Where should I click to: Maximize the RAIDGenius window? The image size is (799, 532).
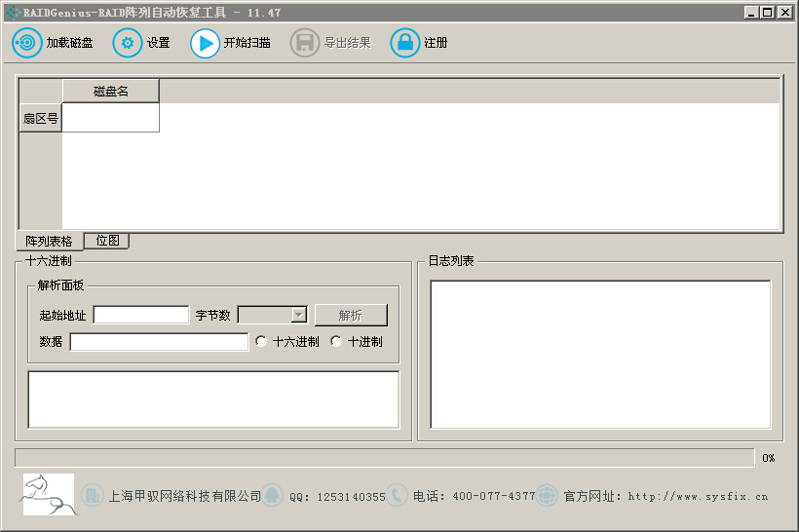[768, 13]
